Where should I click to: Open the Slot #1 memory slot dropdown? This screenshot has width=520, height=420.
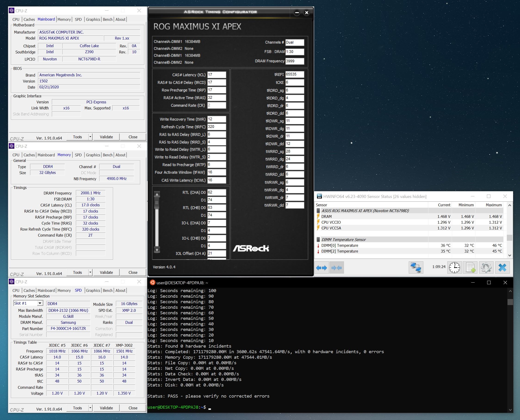(28, 303)
